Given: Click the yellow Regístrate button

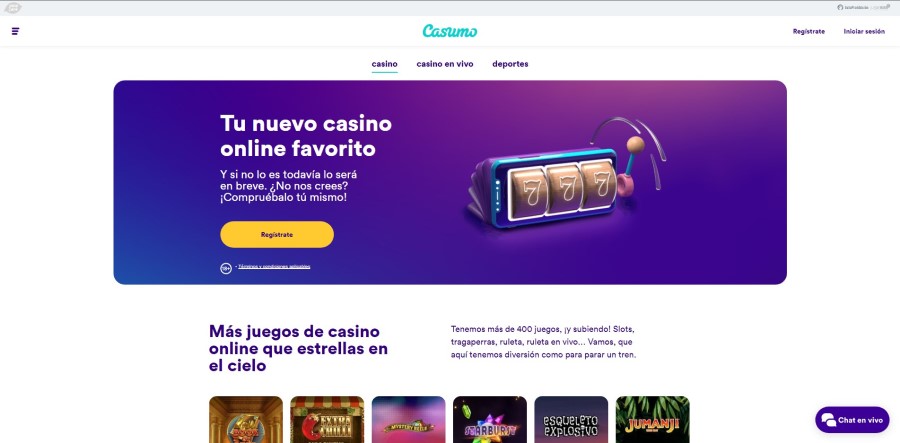Looking at the screenshot, I should click(277, 235).
